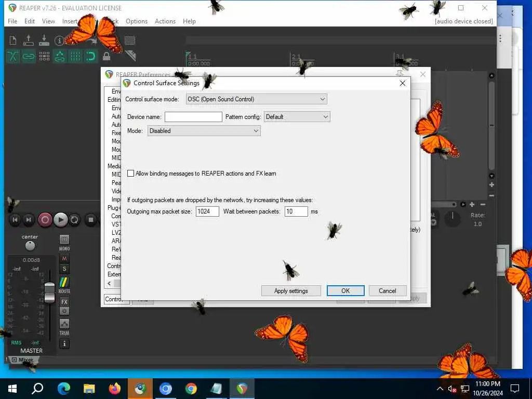Open Microsoft Edge from taskbar
This screenshot has height=399, width=532.
point(63,389)
